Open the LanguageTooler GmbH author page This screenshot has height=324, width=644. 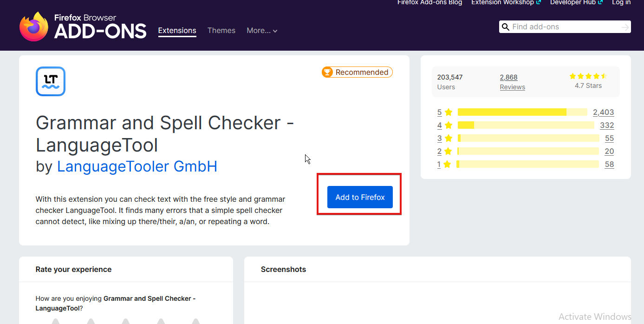137,166
